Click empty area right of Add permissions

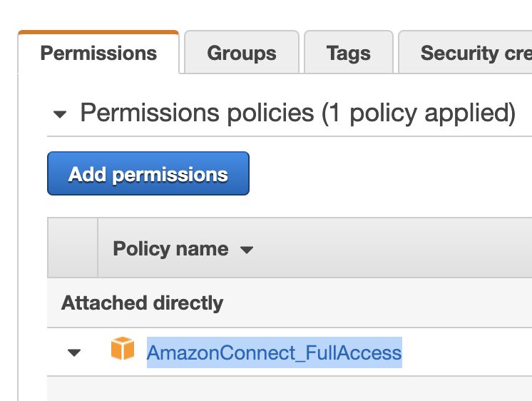tap(391, 173)
